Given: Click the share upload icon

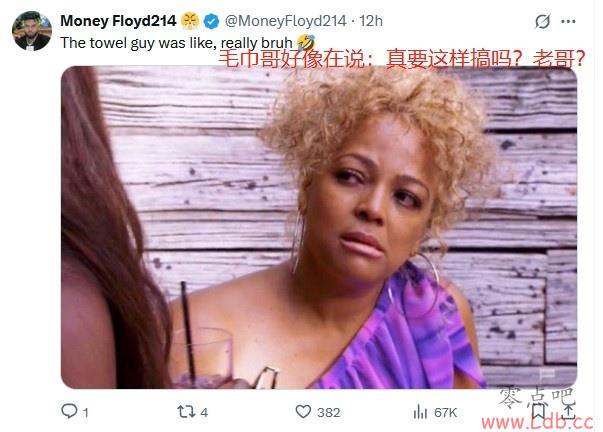Looking at the screenshot, I should (568, 412).
